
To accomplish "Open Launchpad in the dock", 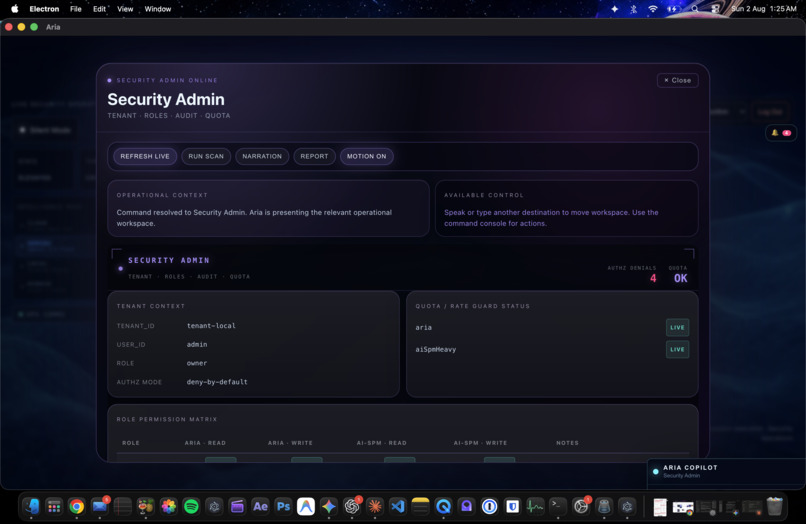I will [x=54, y=507].
